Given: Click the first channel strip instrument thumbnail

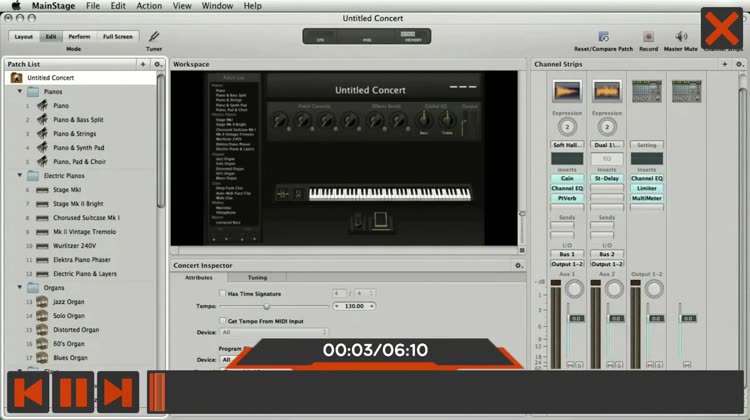Looking at the screenshot, I should point(567,91).
